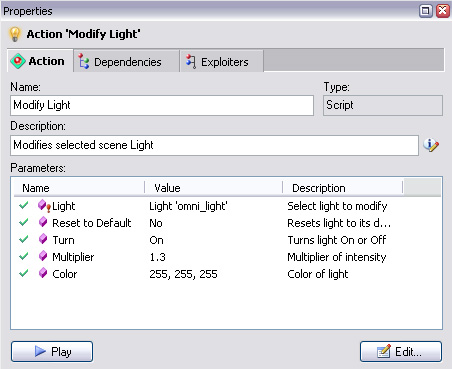Click the purple cube icon beside Multiplier
This screenshot has width=452, height=369.
[x=43, y=256]
